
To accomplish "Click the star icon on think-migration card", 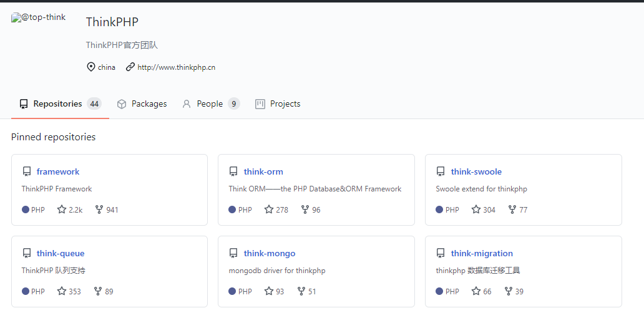I will (476, 291).
